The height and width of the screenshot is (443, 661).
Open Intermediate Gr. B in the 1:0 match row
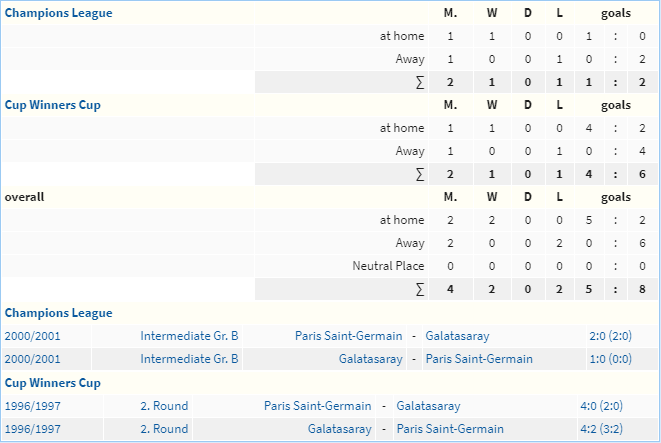pyautogui.click(x=189, y=359)
